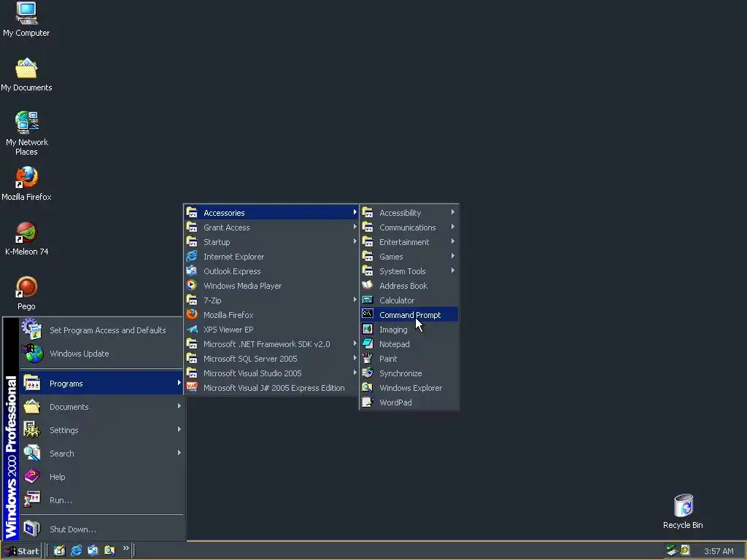Select My Network Places desktop icon
This screenshot has width=747, height=560.
pos(26,133)
